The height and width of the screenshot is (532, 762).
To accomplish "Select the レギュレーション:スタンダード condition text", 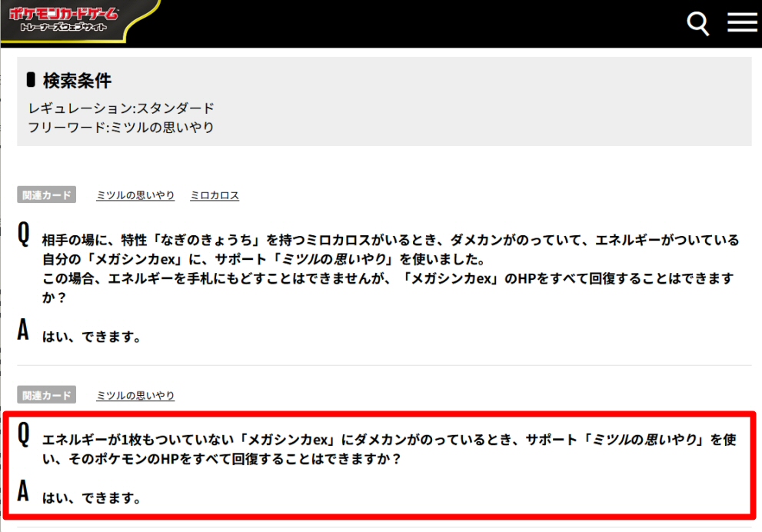I will [121, 108].
